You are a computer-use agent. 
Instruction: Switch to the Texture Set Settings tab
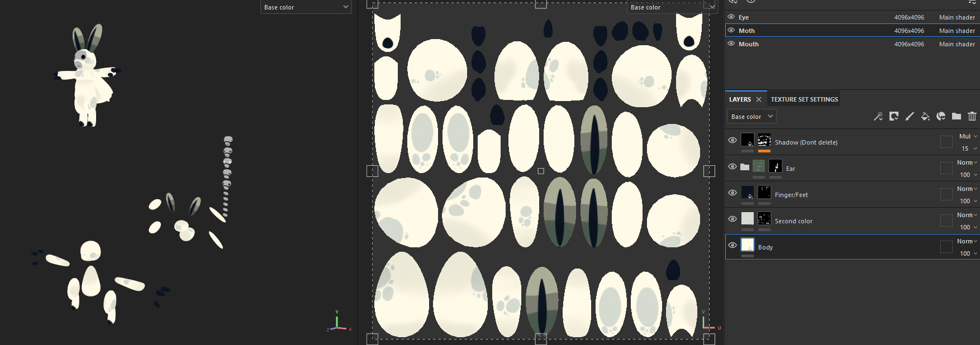[x=804, y=99]
